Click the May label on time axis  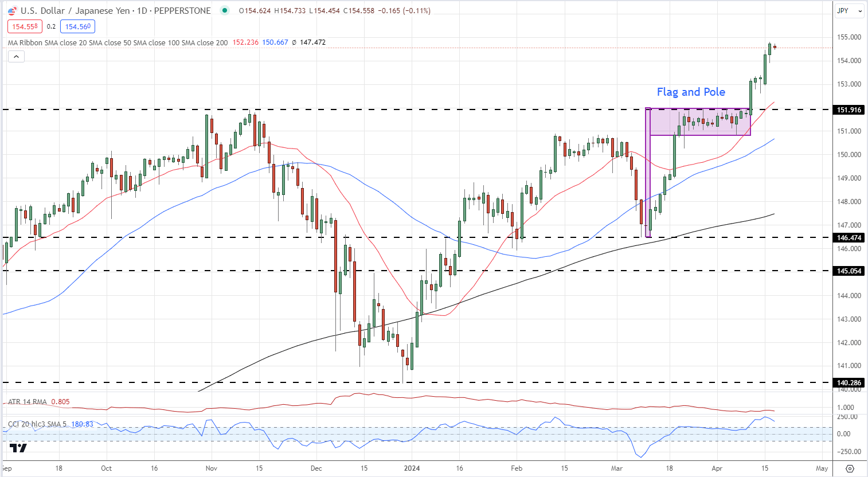click(x=822, y=468)
